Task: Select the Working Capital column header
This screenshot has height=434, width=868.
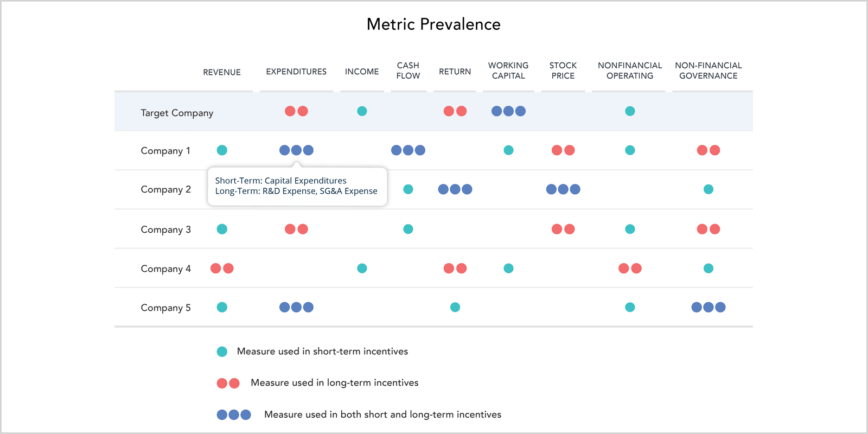Action: pyautogui.click(x=508, y=71)
